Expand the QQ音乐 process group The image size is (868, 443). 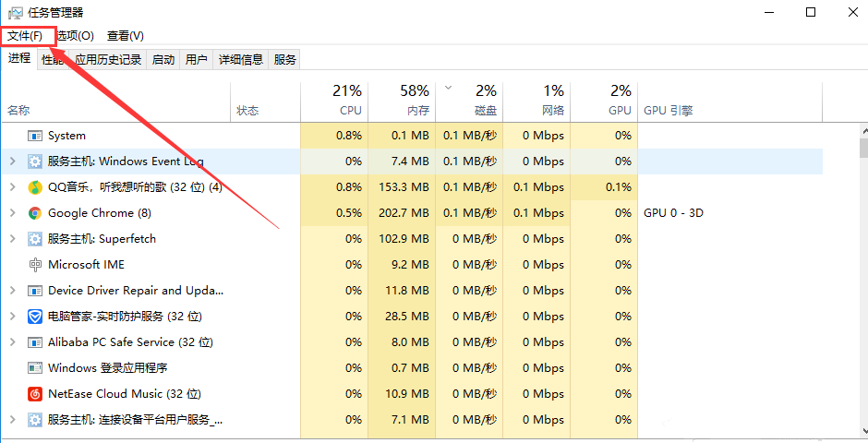point(12,187)
